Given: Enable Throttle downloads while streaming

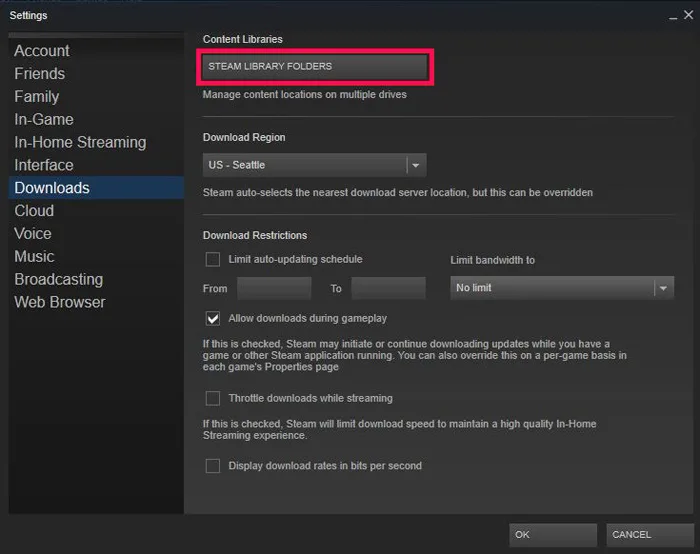Looking at the screenshot, I should pos(212,398).
